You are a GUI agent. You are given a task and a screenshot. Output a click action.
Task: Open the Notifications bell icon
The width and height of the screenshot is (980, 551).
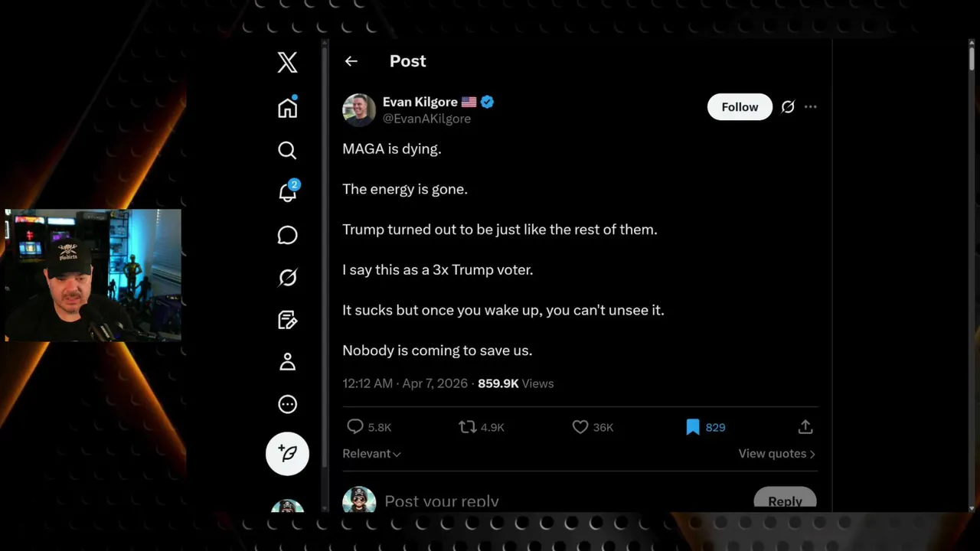tap(288, 191)
